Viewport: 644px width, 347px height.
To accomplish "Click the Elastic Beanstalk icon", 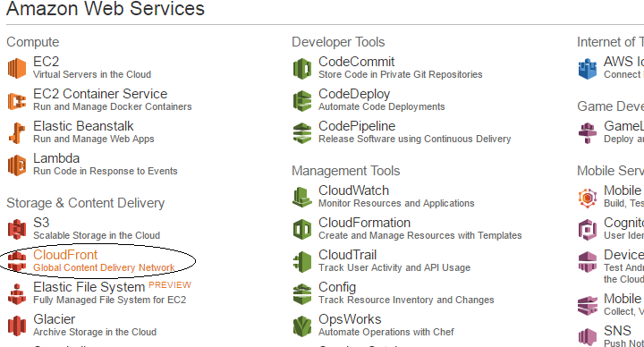I will pos(17,133).
